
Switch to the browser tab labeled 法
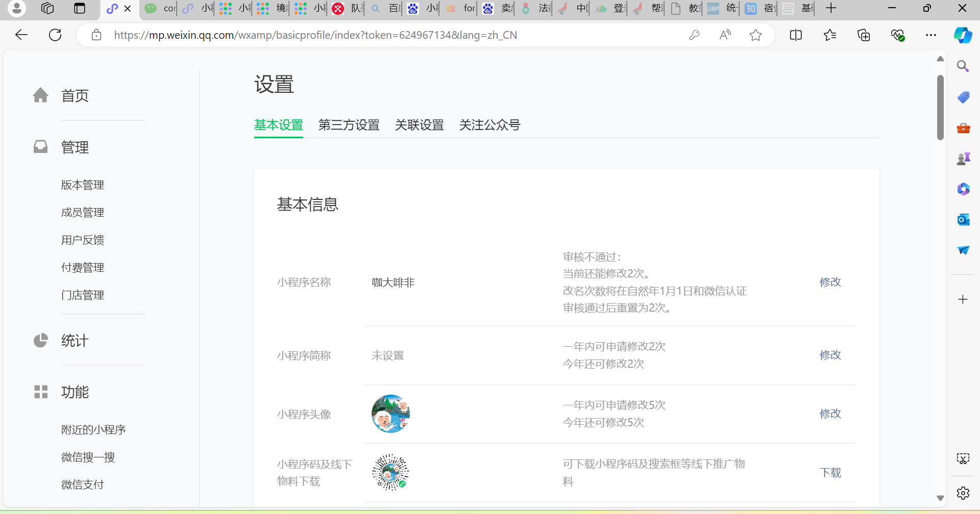click(535, 9)
